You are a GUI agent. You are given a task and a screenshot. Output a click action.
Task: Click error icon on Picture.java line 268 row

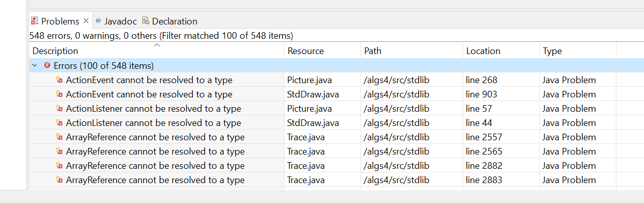[59, 80]
